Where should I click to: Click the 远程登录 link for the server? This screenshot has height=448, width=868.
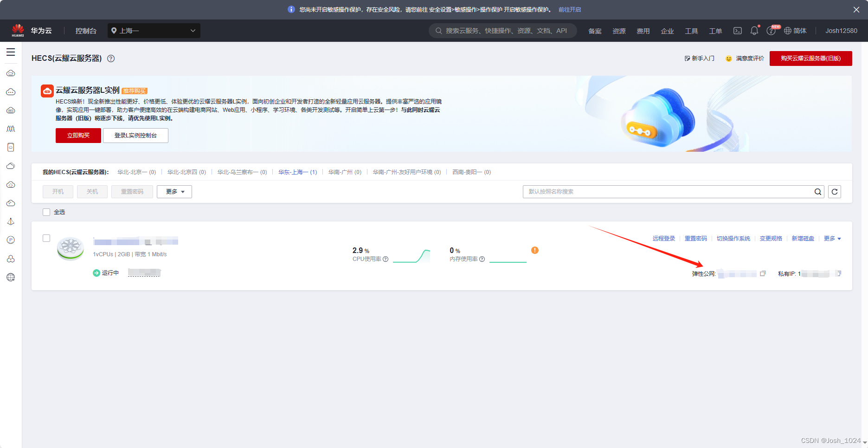pyautogui.click(x=664, y=239)
